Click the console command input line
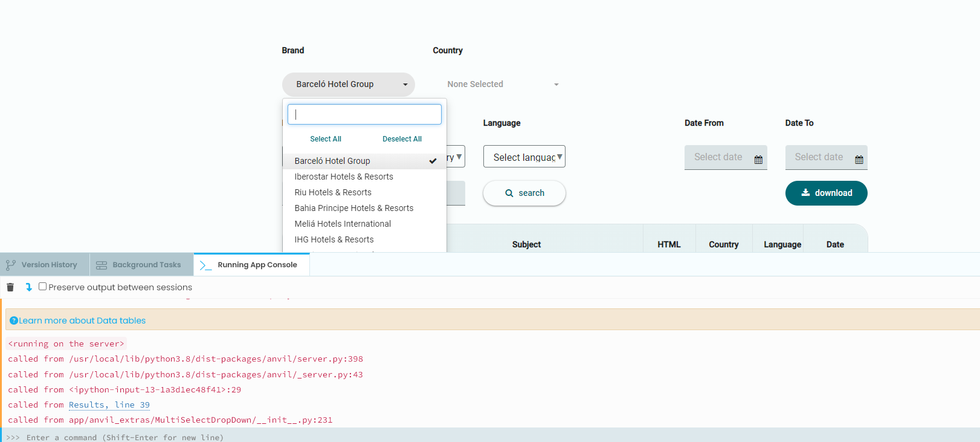The height and width of the screenshot is (442, 980). coord(490,437)
